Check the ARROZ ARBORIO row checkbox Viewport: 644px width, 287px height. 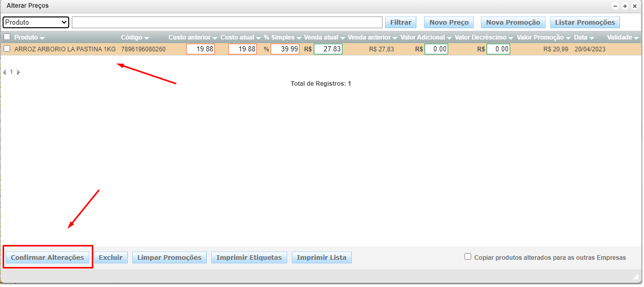7,49
